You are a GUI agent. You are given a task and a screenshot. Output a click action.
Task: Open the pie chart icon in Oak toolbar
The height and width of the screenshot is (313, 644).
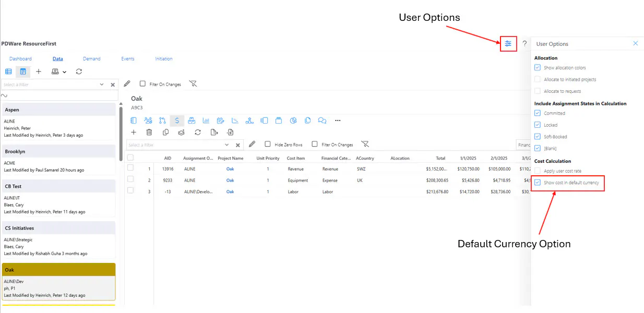coord(293,121)
